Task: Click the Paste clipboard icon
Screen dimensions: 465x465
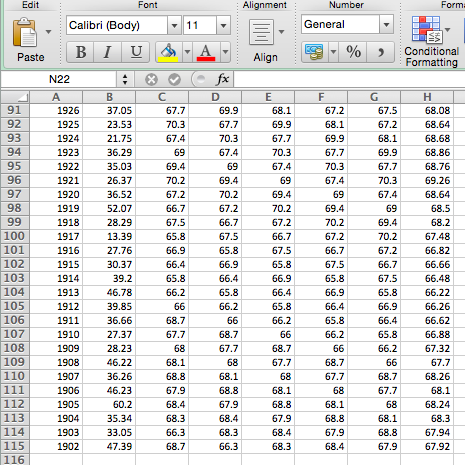Action: (x=25, y=33)
